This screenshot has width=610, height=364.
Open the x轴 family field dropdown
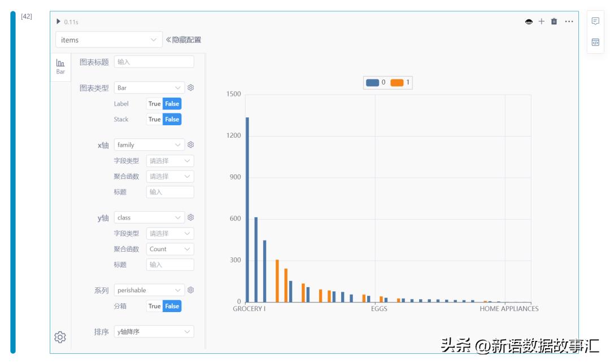click(x=149, y=144)
